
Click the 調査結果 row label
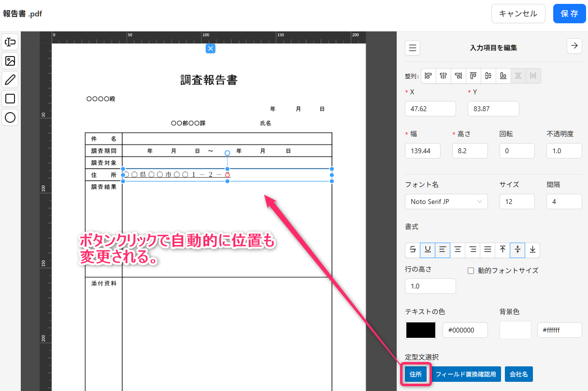click(x=104, y=187)
